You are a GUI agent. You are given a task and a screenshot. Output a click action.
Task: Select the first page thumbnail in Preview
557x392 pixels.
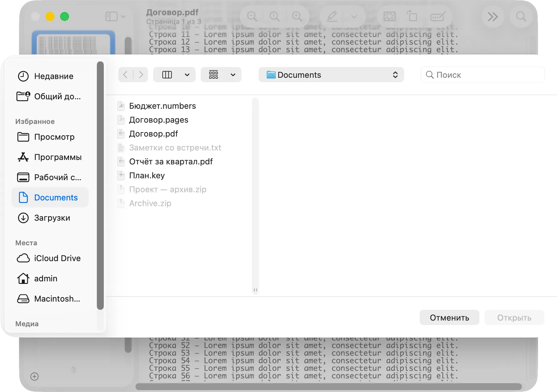pos(73,43)
